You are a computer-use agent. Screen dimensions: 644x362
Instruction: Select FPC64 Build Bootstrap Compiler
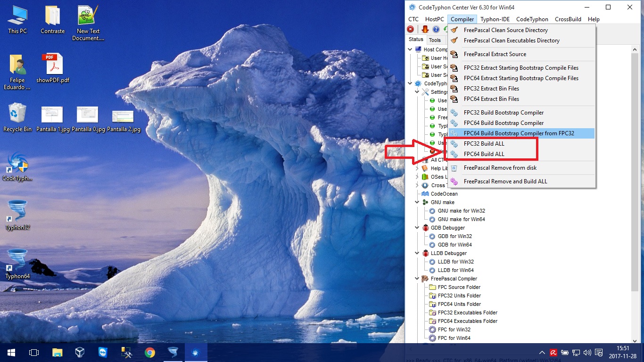[x=521, y=123]
